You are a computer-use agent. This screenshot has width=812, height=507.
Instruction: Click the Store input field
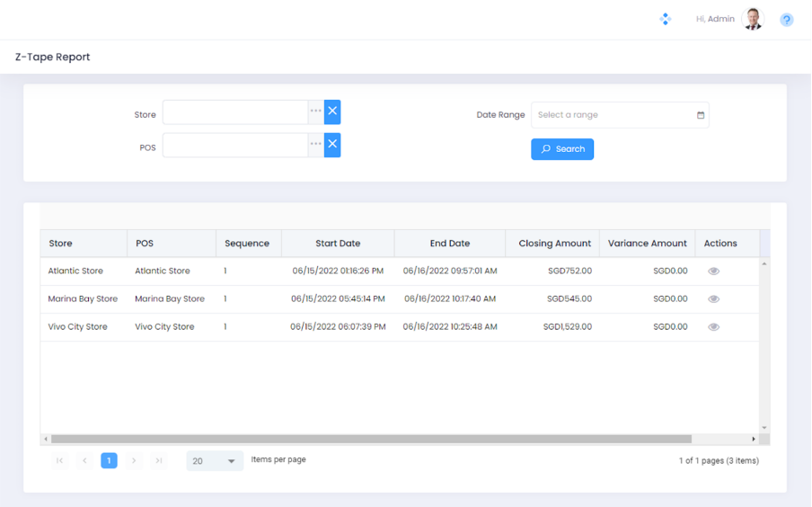click(x=235, y=112)
